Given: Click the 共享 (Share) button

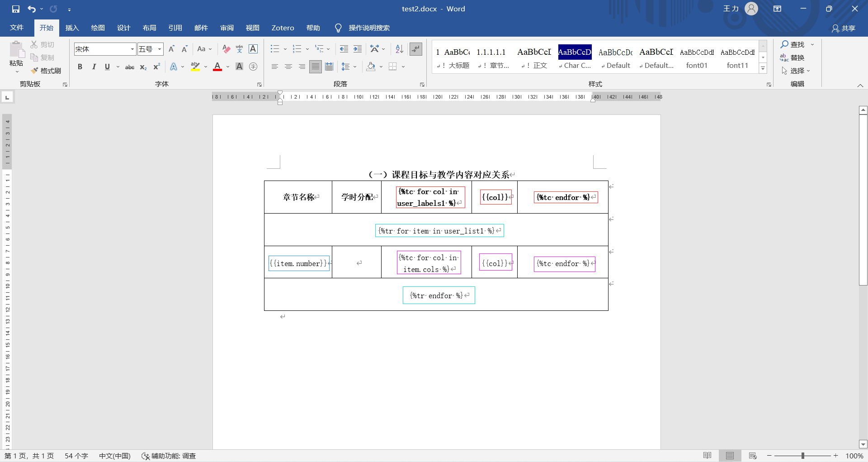Looking at the screenshot, I should (x=845, y=28).
